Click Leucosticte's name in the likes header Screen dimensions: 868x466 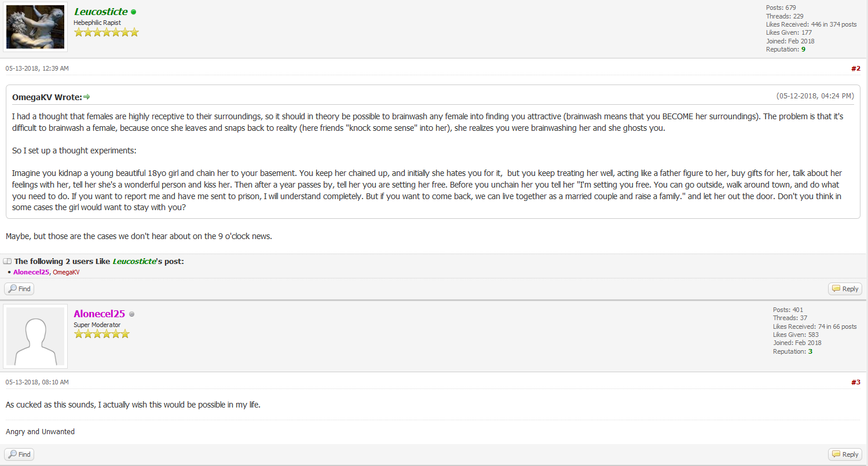(x=134, y=262)
